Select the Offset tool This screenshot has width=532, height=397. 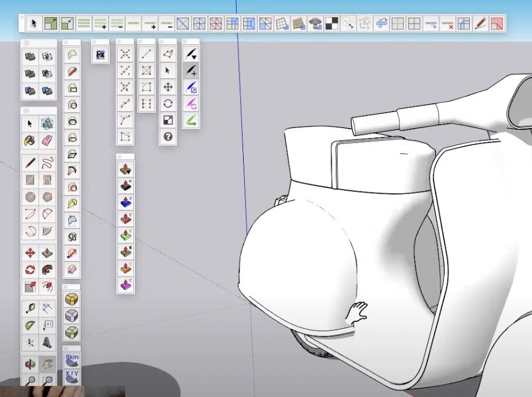coord(47,287)
